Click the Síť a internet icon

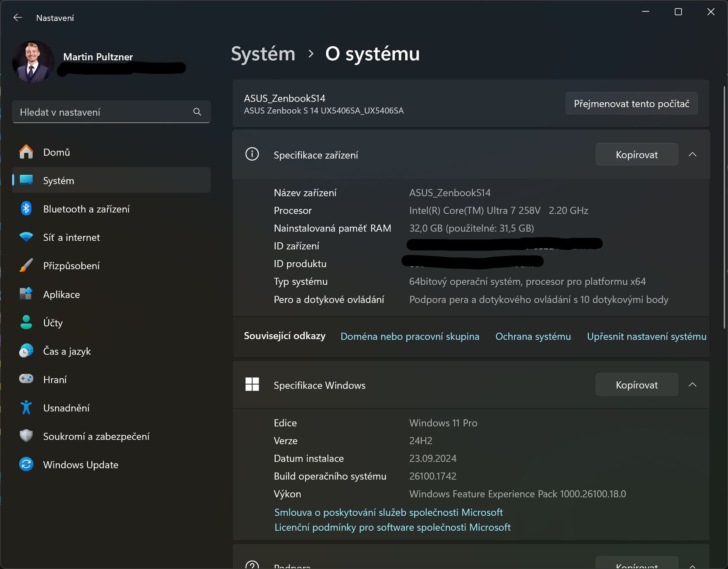26,237
